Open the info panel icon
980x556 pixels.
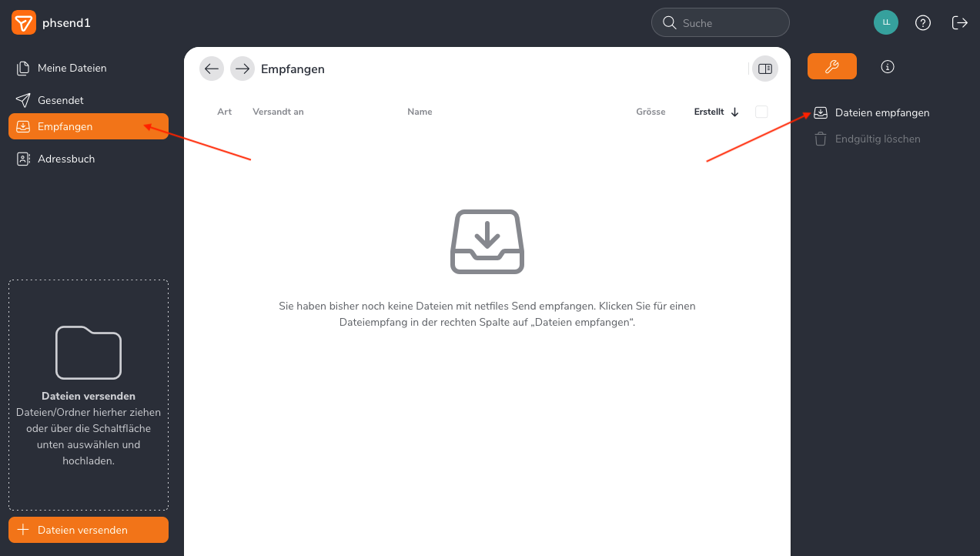pyautogui.click(x=887, y=67)
